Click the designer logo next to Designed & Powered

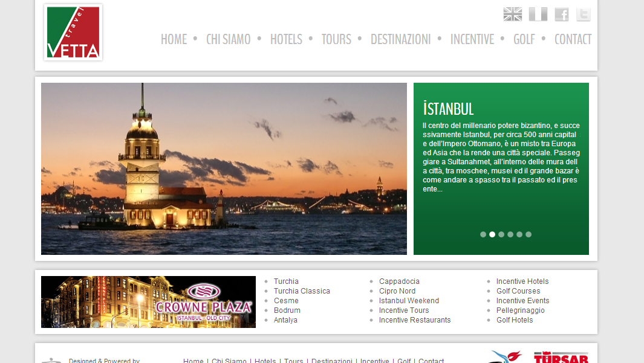[51, 360]
